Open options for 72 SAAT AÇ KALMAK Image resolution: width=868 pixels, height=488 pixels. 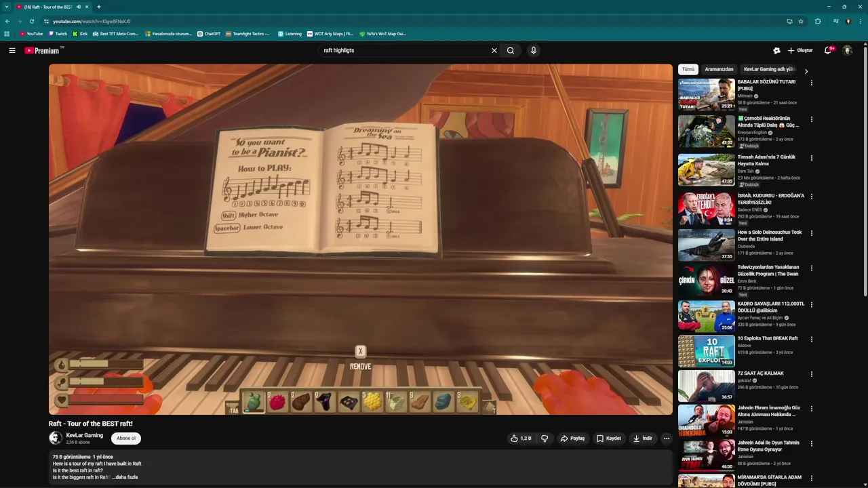click(812, 374)
